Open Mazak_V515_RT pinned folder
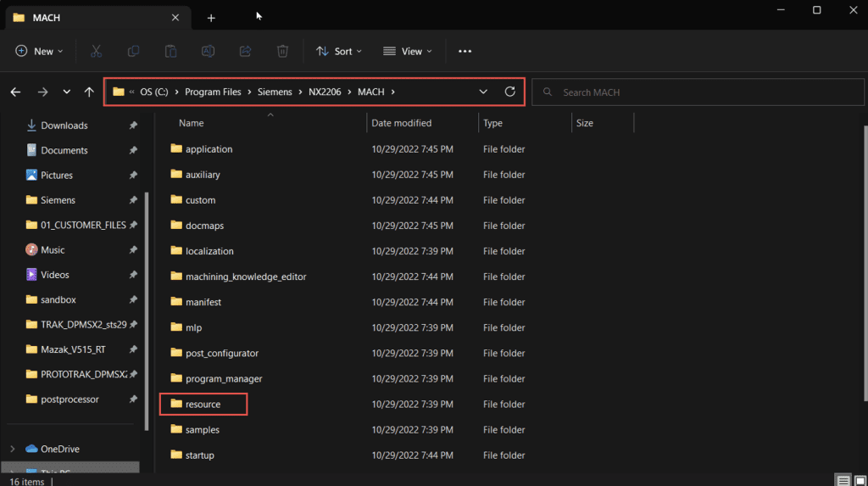The image size is (868, 486). point(65,349)
